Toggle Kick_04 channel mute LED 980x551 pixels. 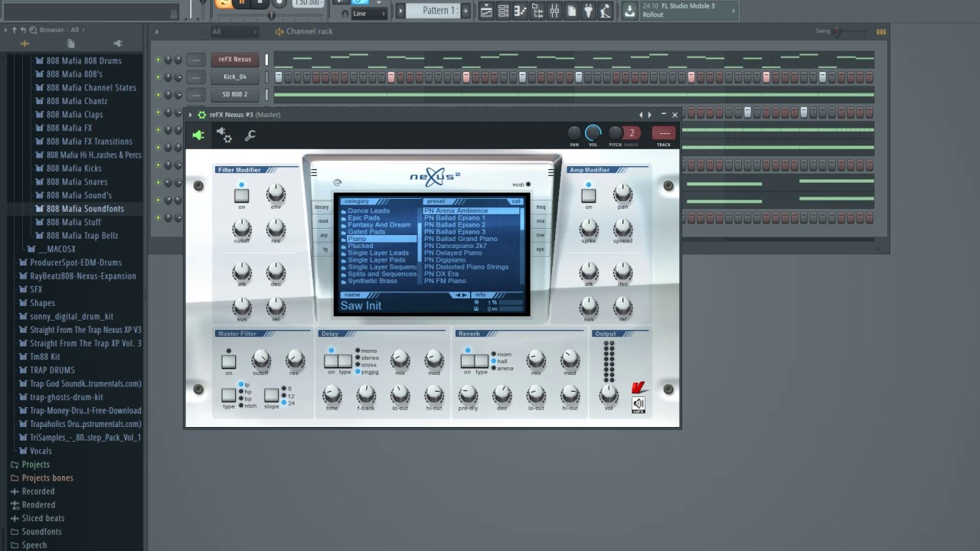click(158, 77)
